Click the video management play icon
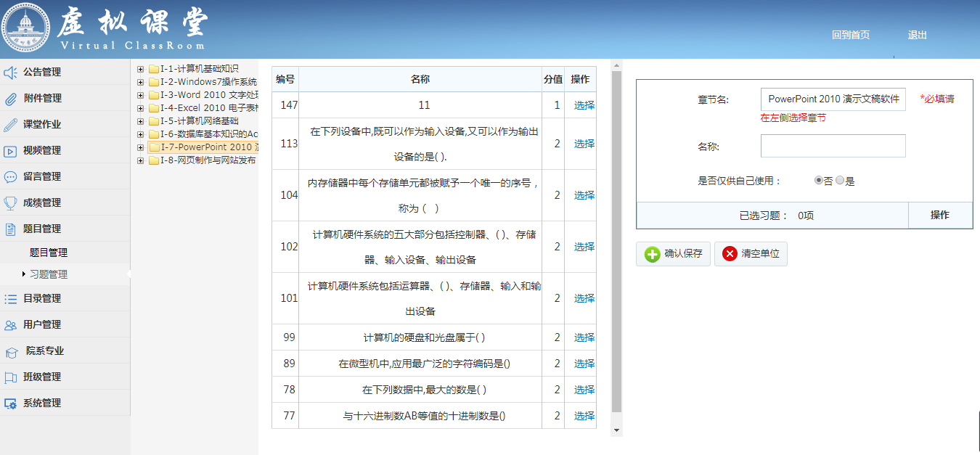This screenshot has width=980, height=455. click(x=10, y=151)
